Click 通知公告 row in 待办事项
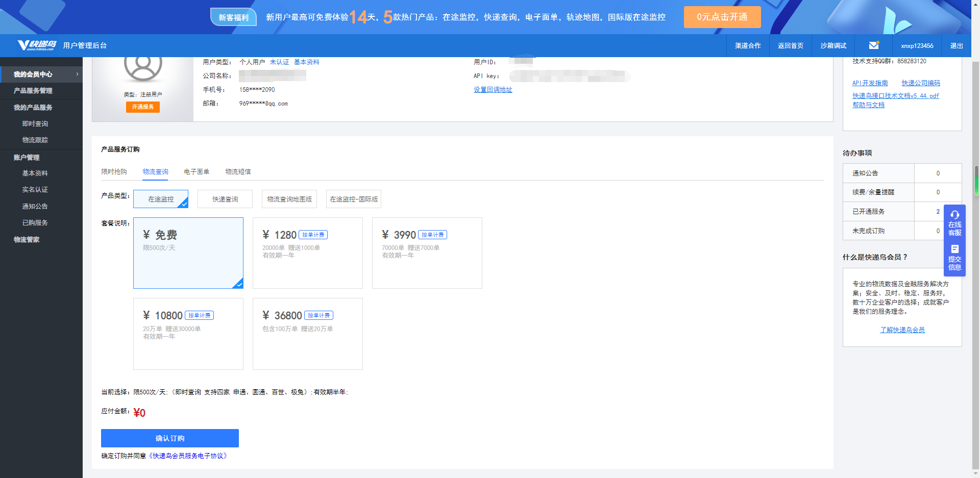 [902, 173]
